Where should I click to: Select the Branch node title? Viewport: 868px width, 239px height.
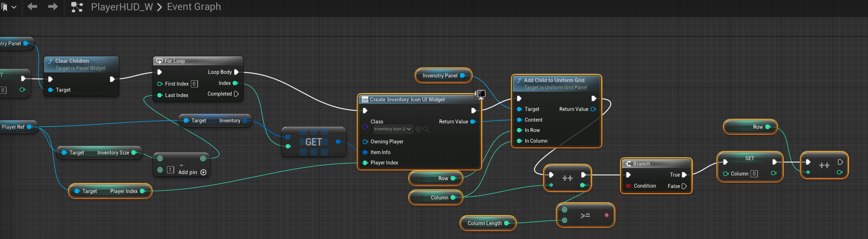pyautogui.click(x=641, y=164)
